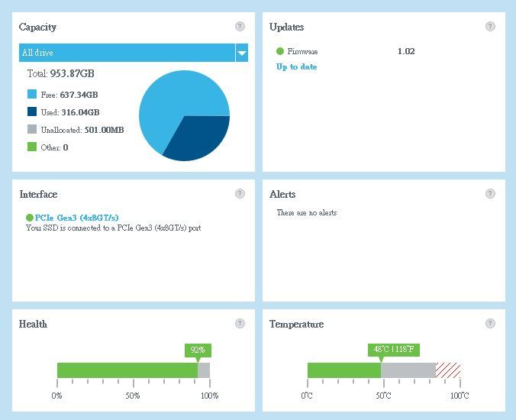Click the 92% health indicator marker
Viewport: 516px width, 420px height.
point(198,351)
